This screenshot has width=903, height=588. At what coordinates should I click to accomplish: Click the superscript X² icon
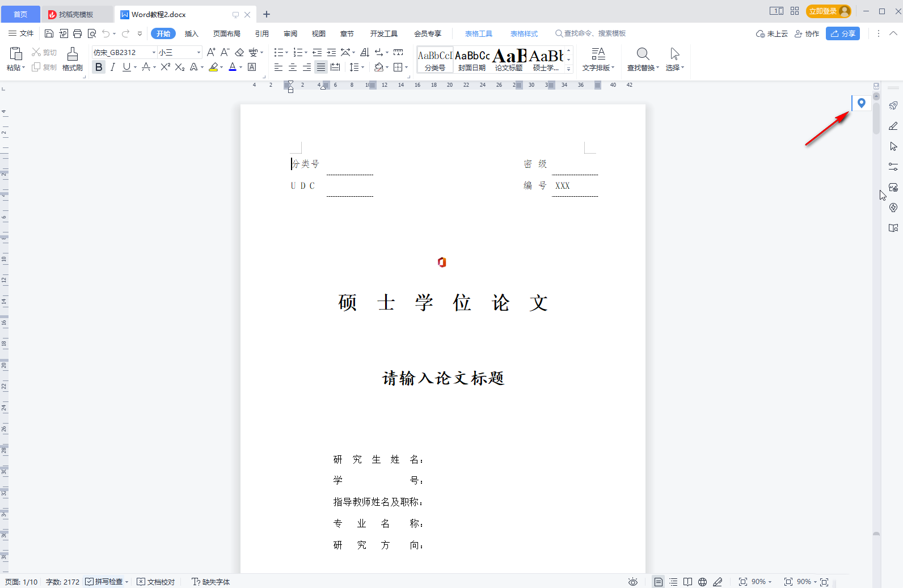pos(165,67)
